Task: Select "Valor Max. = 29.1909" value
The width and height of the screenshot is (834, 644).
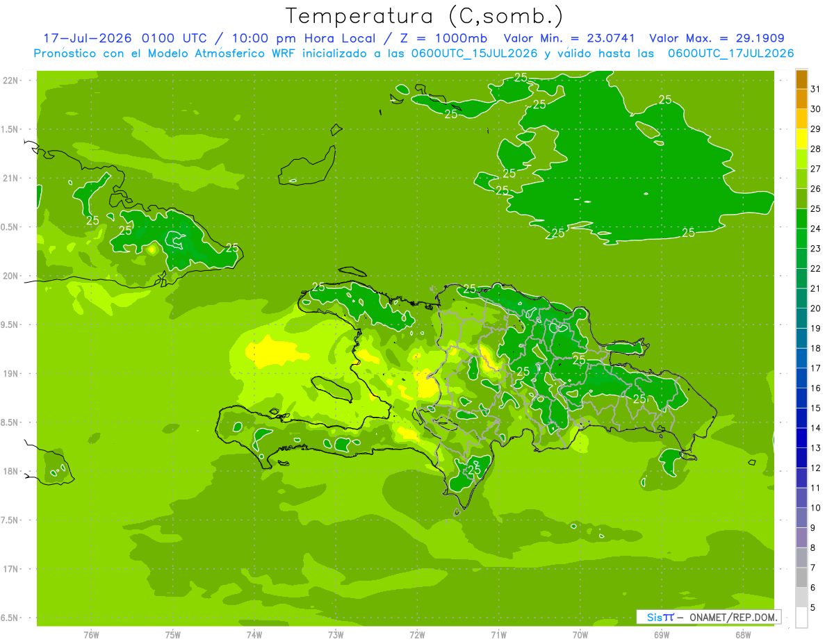Action: click(x=717, y=38)
